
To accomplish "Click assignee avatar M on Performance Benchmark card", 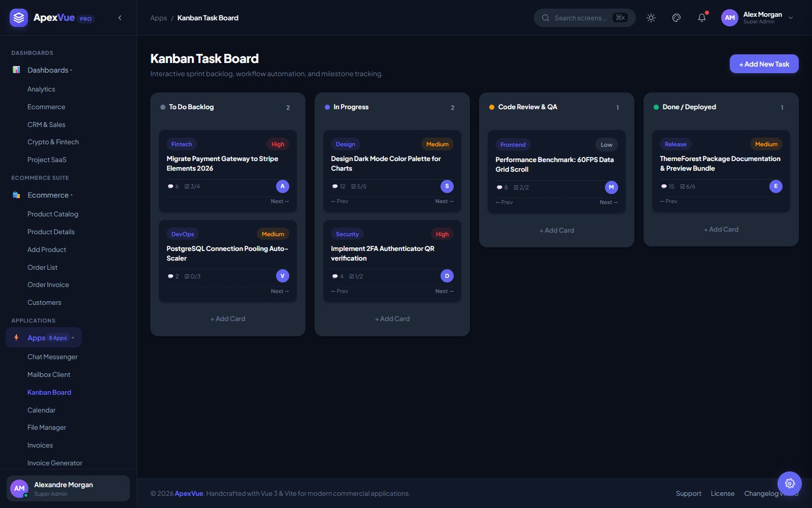I will tap(612, 187).
